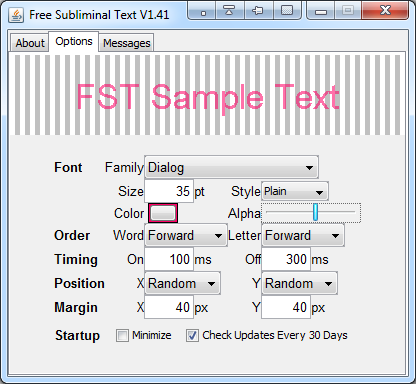The height and width of the screenshot is (384, 416).
Task: Click the Java app icon in title bar
Action: [x=16, y=15]
